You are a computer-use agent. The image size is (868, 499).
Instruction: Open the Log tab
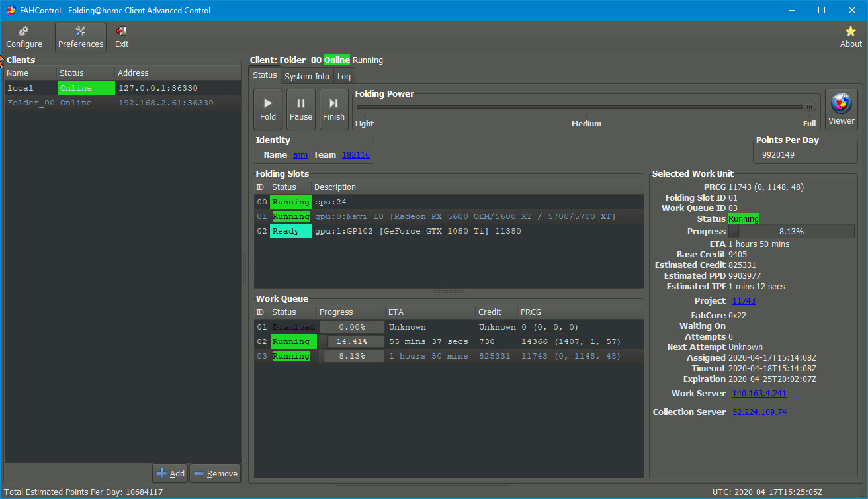click(x=344, y=76)
